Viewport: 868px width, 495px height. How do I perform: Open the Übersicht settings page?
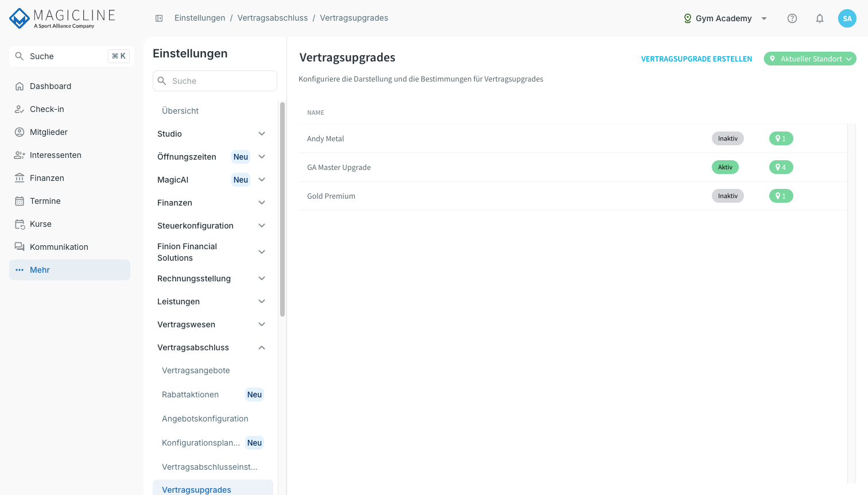coord(180,111)
